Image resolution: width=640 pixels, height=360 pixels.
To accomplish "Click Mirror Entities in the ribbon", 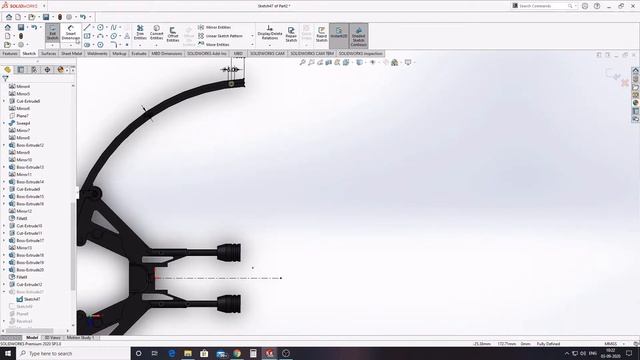I will coord(214,27).
